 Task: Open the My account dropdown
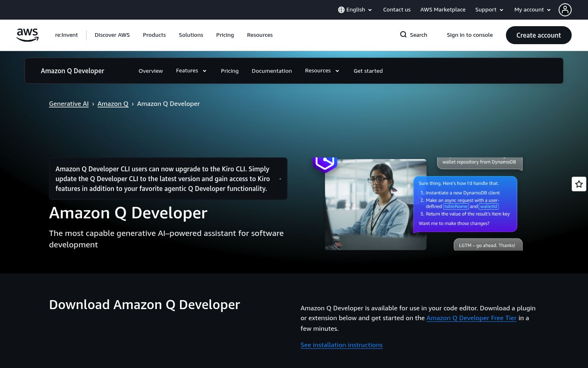[532, 10]
